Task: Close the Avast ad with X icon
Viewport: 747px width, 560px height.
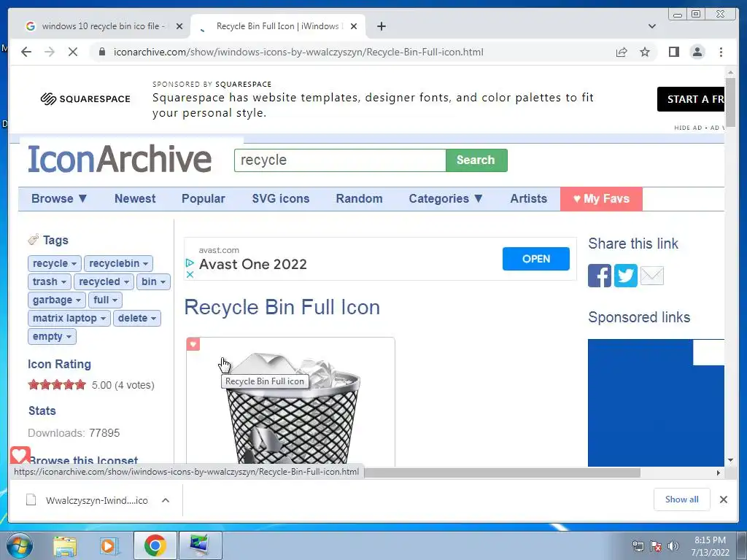Action: click(190, 274)
